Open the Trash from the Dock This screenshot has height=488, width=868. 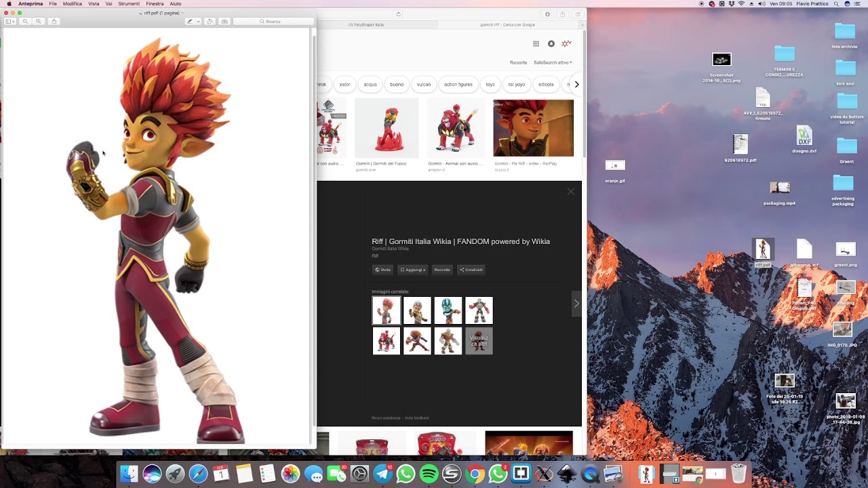(x=738, y=473)
